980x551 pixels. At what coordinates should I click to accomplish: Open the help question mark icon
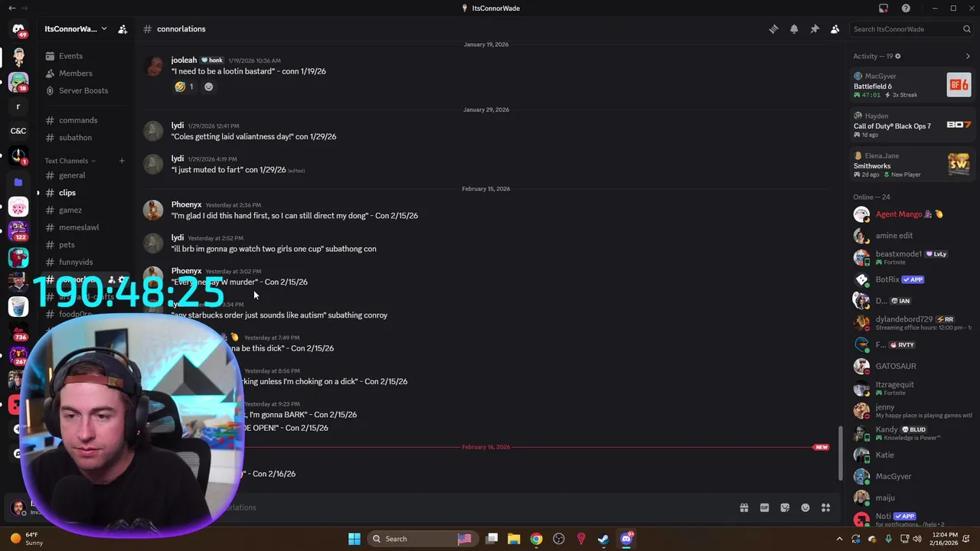point(906,8)
